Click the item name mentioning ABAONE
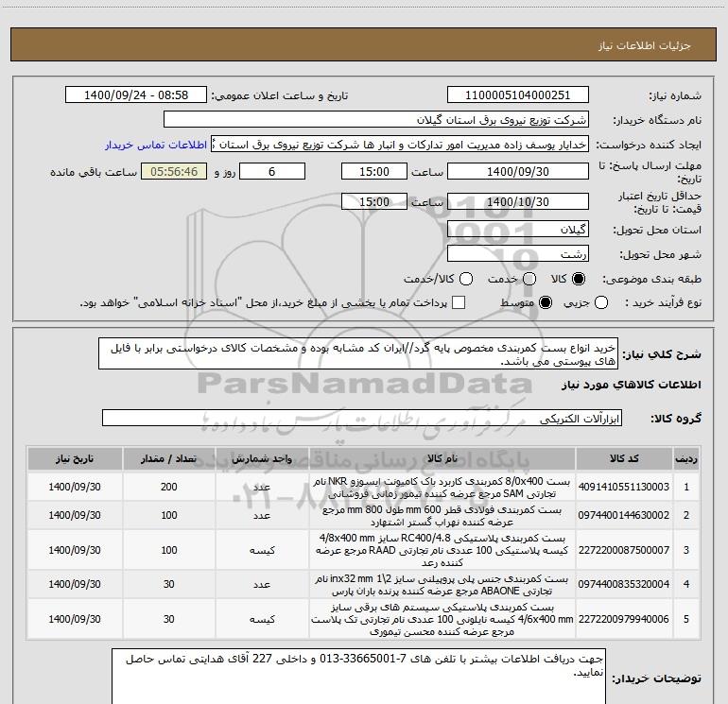The image size is (728, 704). (x=442, y=585)
